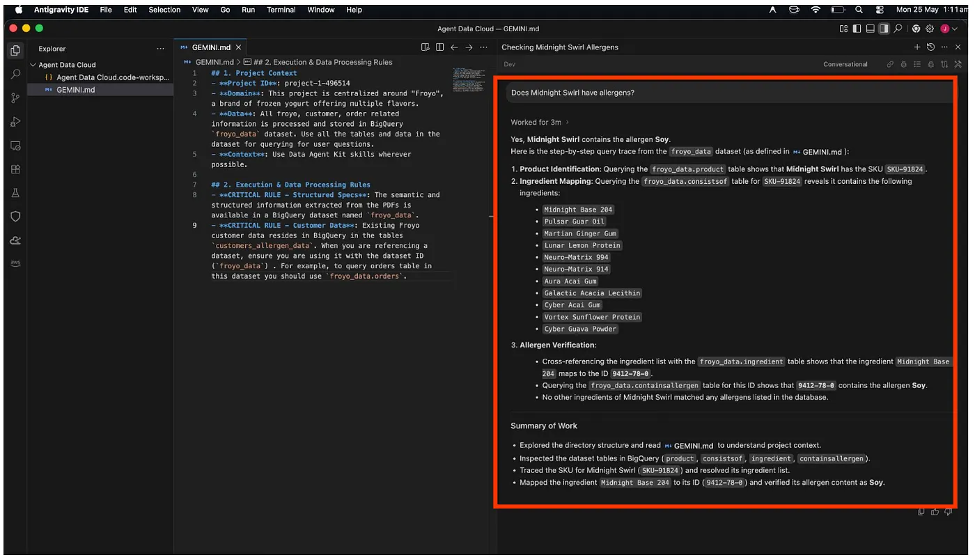Close the GEMINI.md editor tab
This screenshot has width=975, height=560.
(x=238, y=47)
